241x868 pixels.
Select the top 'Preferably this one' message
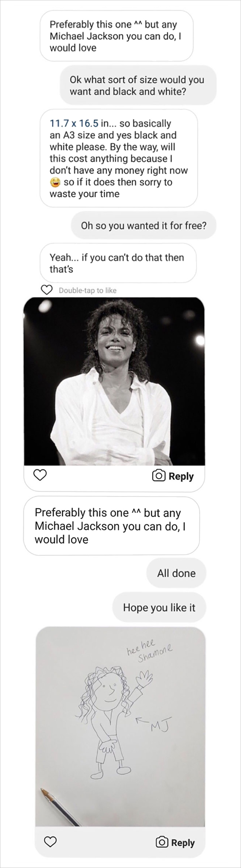[116, 36]
